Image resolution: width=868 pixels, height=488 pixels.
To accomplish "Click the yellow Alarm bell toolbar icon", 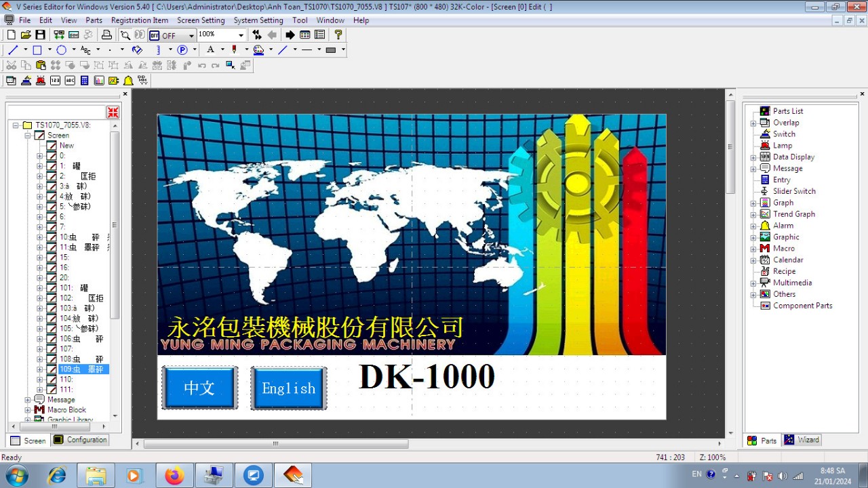I will tap(128, 81).
